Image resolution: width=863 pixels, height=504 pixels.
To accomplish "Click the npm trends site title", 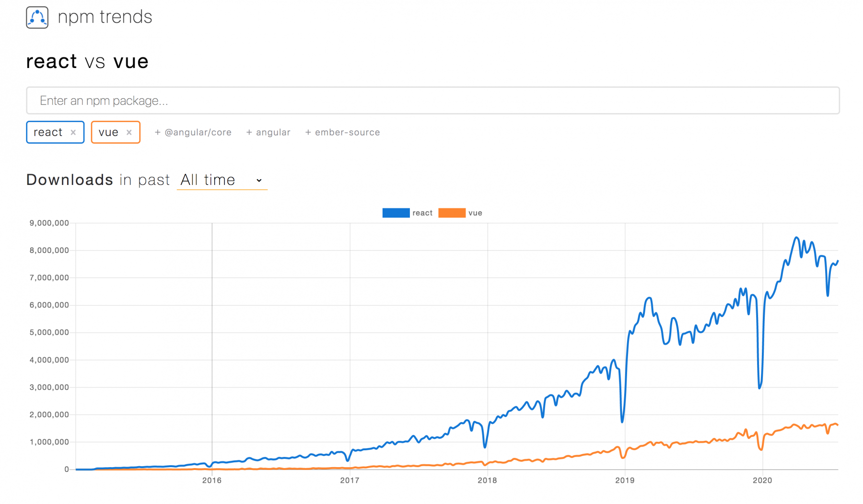I will point(105,17).
